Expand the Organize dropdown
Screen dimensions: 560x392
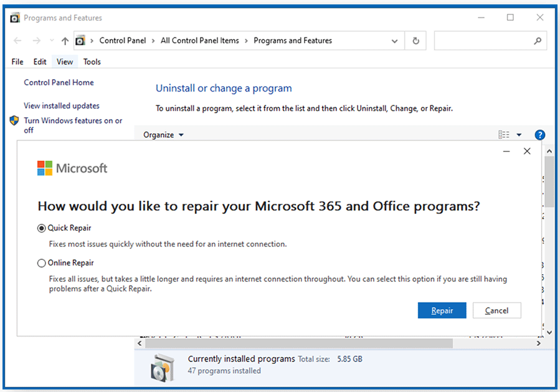coord(164,135)
